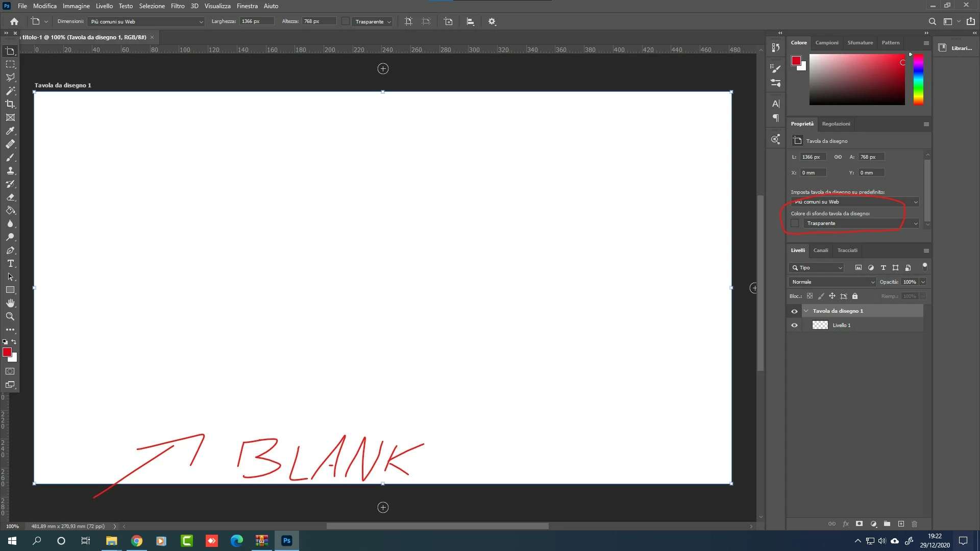Select the Brush tool

click(10, 157)
